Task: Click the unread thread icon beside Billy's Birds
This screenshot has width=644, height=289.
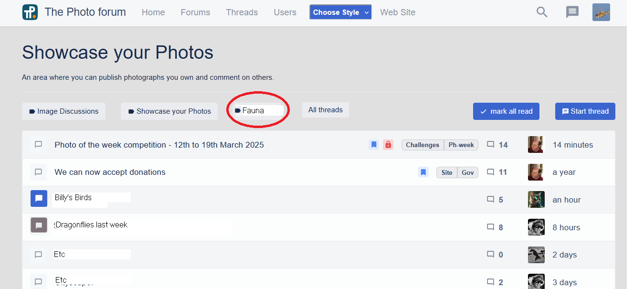Action: click(x=39, y=199)
